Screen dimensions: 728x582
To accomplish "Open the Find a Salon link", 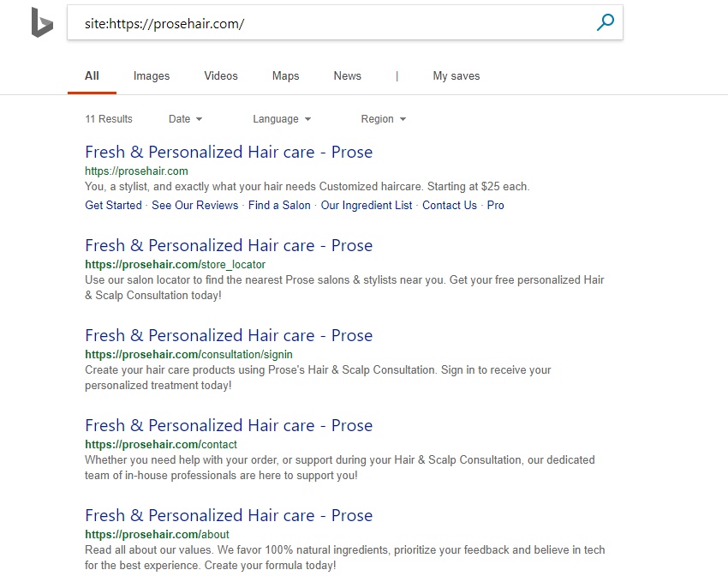I will 279,205.
